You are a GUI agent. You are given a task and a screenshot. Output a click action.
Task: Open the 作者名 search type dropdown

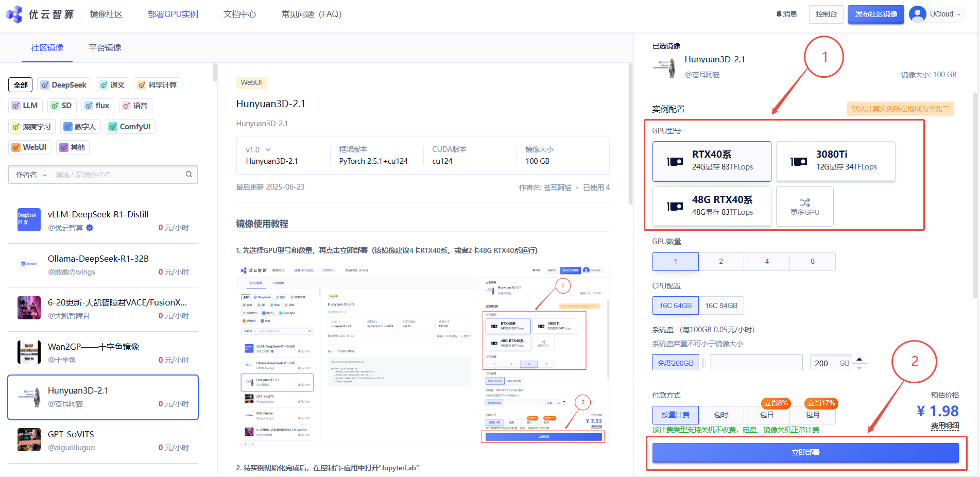[31, 175]
